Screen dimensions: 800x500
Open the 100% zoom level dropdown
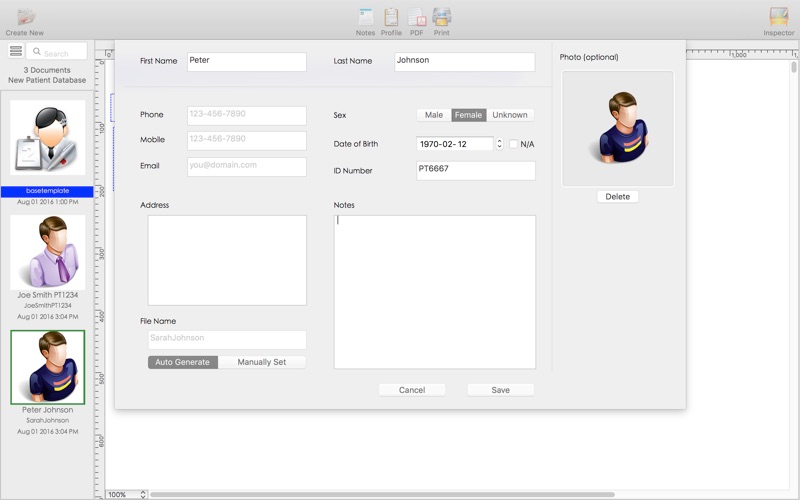[127, 494]
